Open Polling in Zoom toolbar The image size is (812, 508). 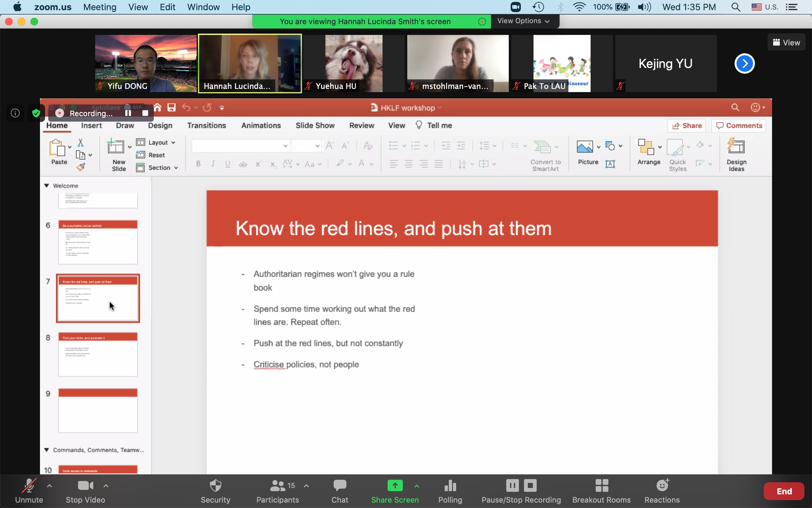(x=450, y=491)
